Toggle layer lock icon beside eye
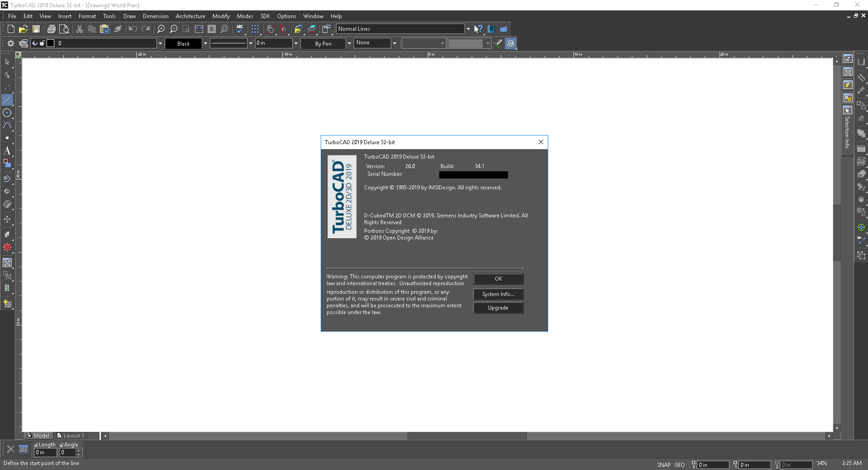The height and width of the screenshot is (470, 868). click(42, 43)
